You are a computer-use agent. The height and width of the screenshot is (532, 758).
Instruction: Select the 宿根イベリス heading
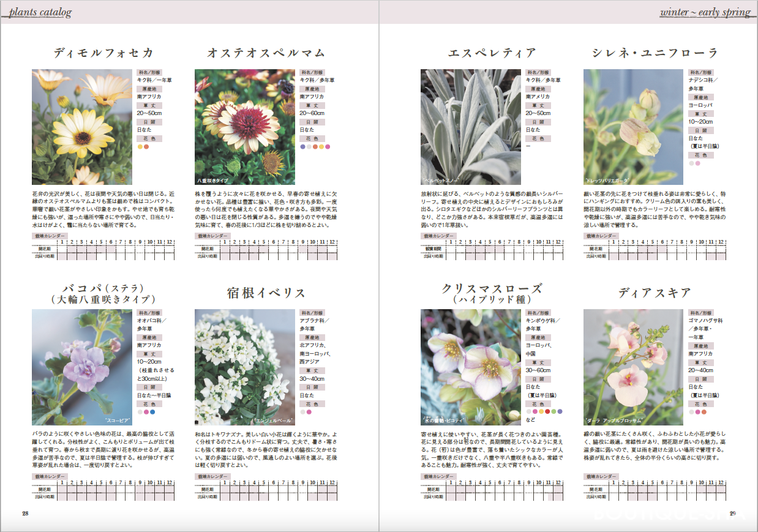point(266,293)
